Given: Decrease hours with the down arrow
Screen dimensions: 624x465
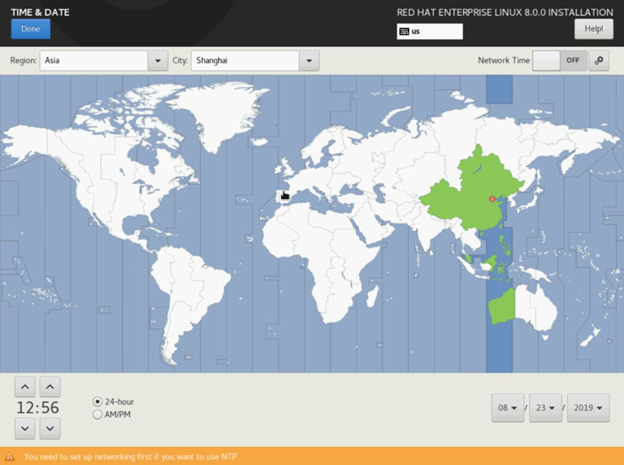Looking at the screenshot, I should click(x=25, y=428).
